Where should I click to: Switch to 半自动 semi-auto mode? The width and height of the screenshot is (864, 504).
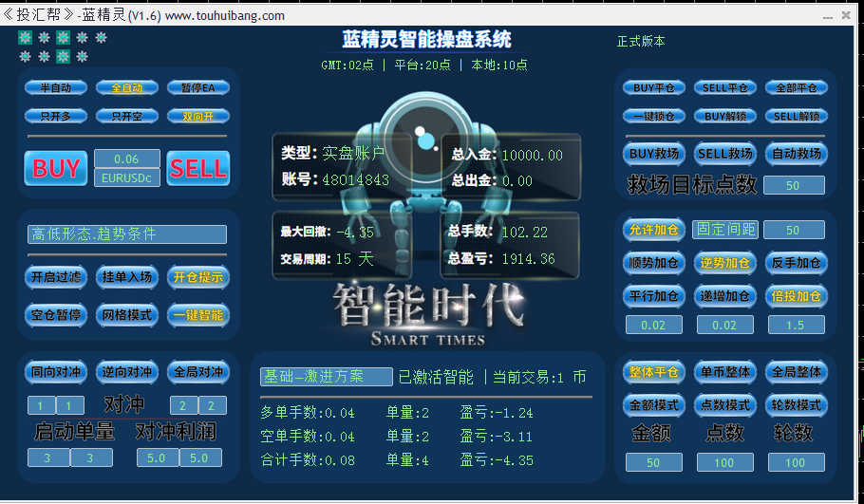pyautogui.click(x=56, y=87)
